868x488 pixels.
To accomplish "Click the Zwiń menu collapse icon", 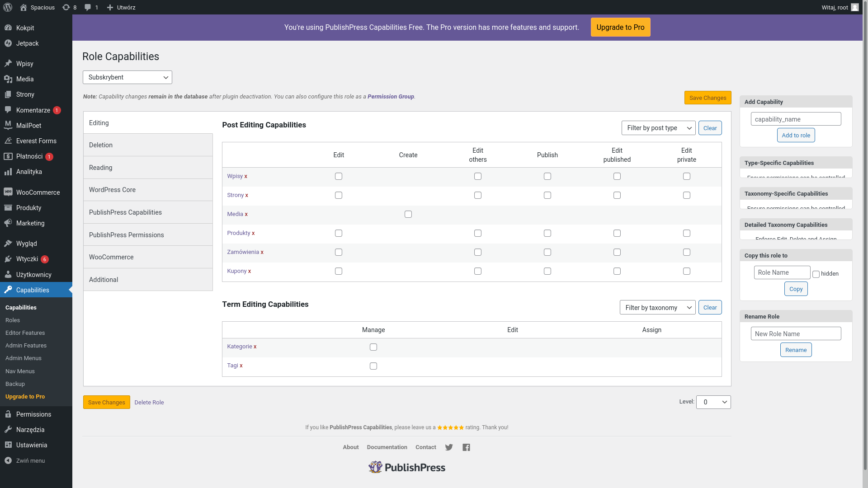I will [8, 460].
